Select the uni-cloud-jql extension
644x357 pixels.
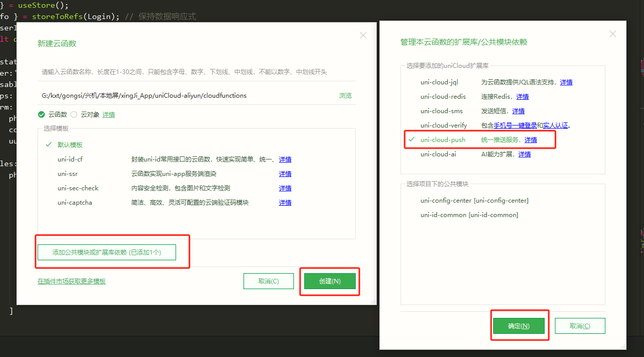(439, 82)
